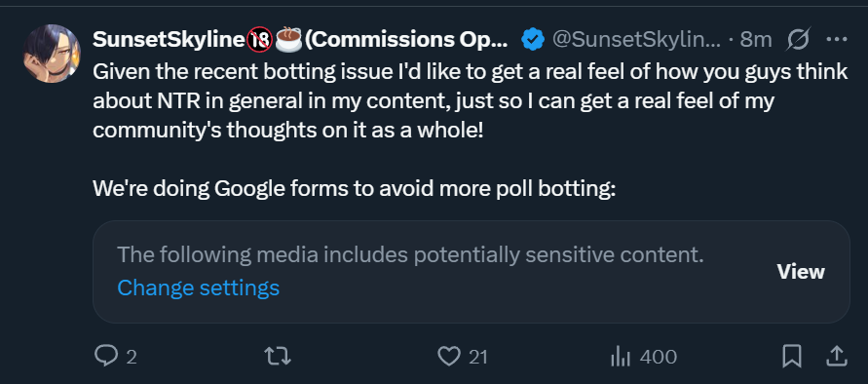Open the SunsetSkyline profile avatar
Screen dimensions: 868x384
52,54
